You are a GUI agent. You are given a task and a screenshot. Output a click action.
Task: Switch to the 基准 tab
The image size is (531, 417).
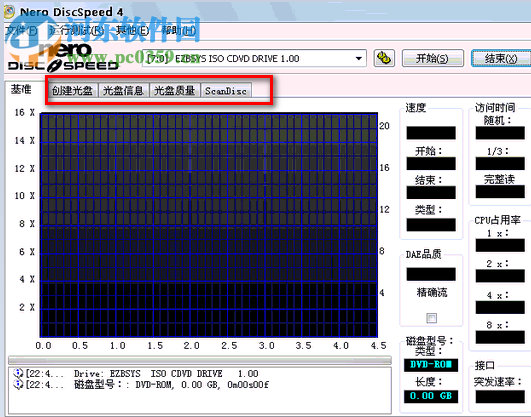[21, 89]
